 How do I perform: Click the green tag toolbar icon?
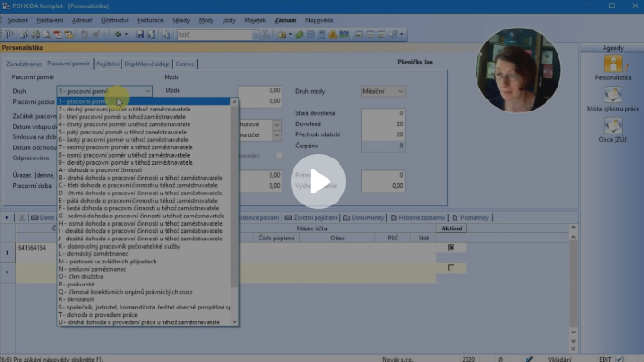pyautogui.click(x=299, y=35)
